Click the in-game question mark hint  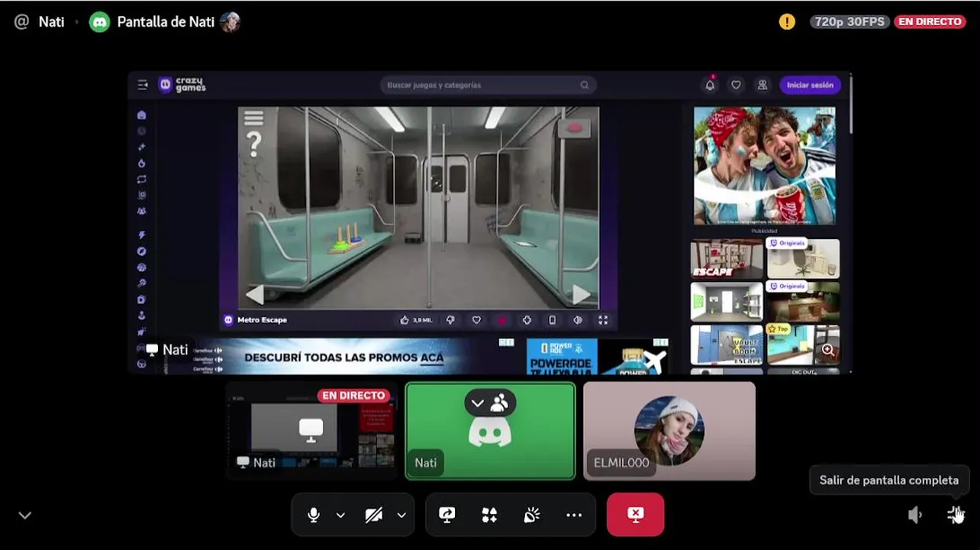[254, 144]
